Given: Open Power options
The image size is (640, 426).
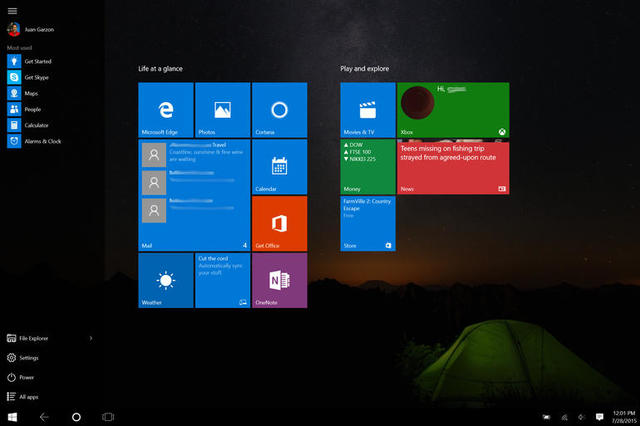Looking at the screenshot, I should (20, 377).
